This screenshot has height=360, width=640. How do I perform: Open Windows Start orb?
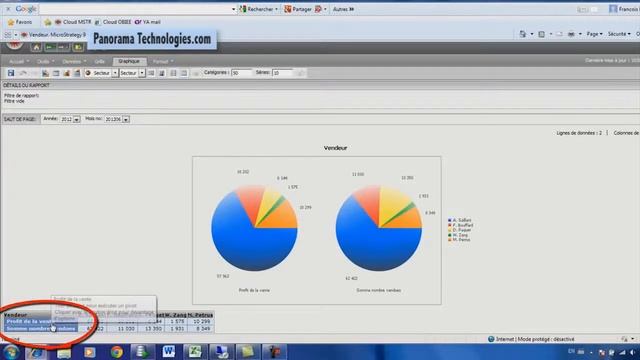[11, 352]
